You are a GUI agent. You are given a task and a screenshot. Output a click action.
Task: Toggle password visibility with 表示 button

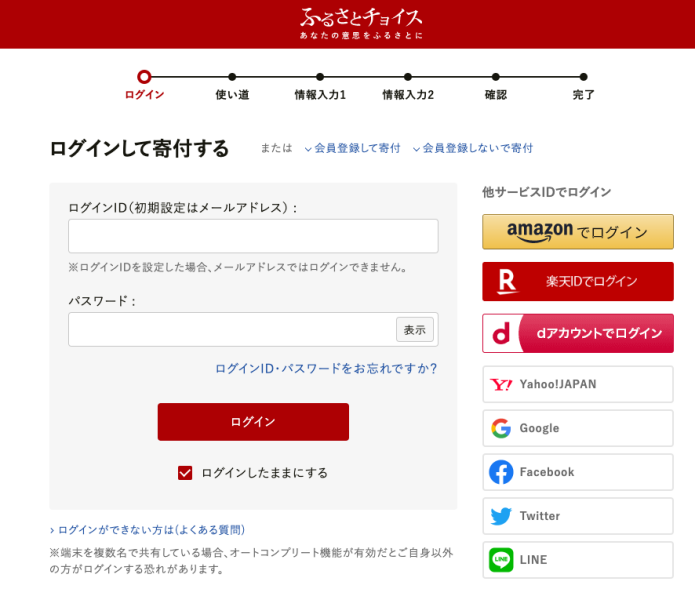(x=415, y=330)
